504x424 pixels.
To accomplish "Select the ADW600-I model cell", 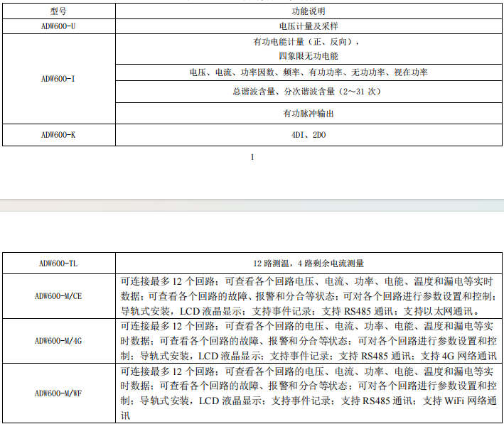I will click(x=59, y=79).
